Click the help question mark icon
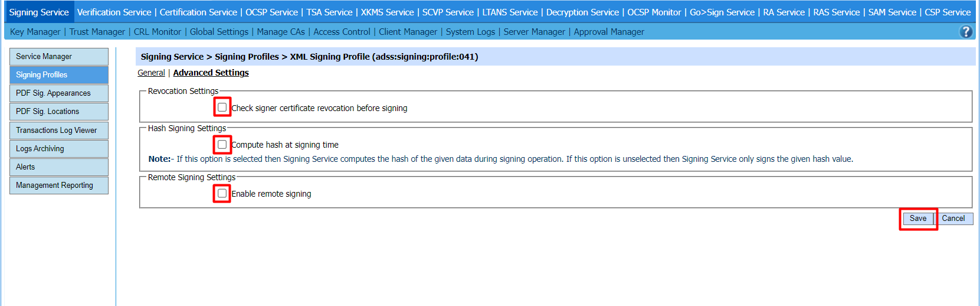This screenshot has width=980, height=306. (966, 32)
